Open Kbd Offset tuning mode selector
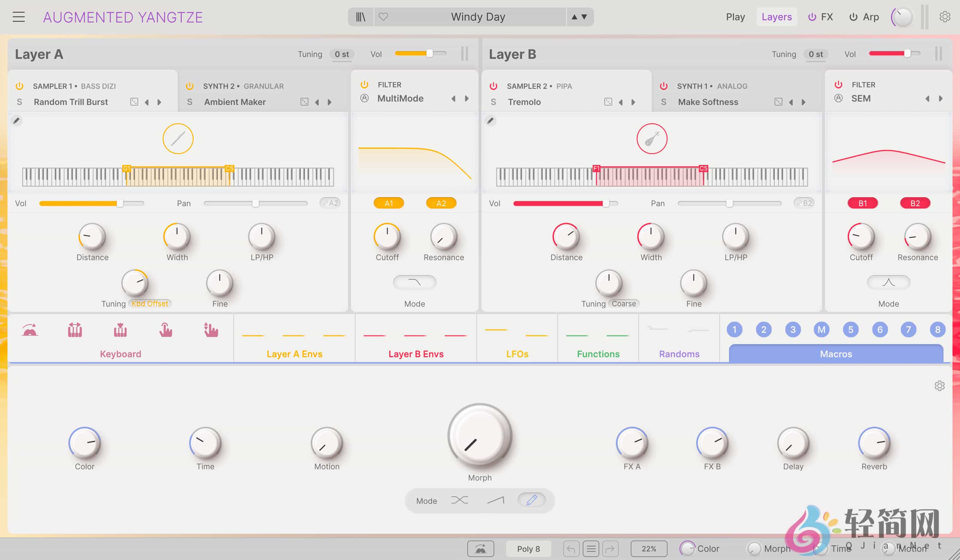This screenshot has width=960, height=560. point(150,303)
